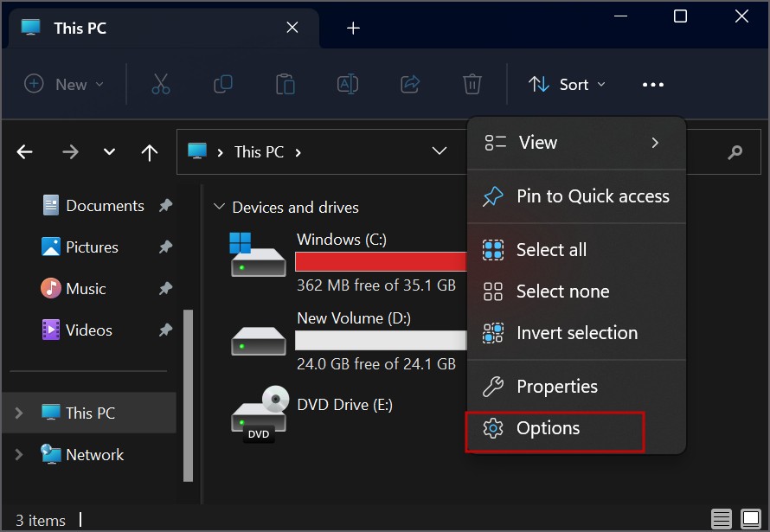
Task: Open the See more three-dots menu
Action: [652, 85]
